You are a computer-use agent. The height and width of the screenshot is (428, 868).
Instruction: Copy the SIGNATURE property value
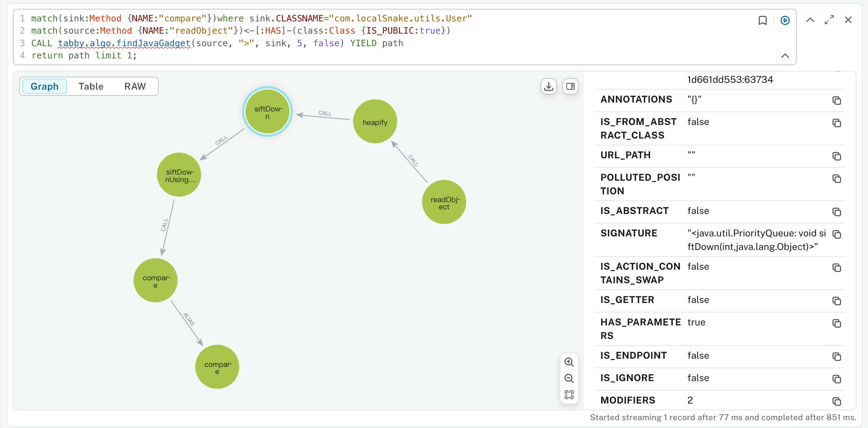pos(836,234)
